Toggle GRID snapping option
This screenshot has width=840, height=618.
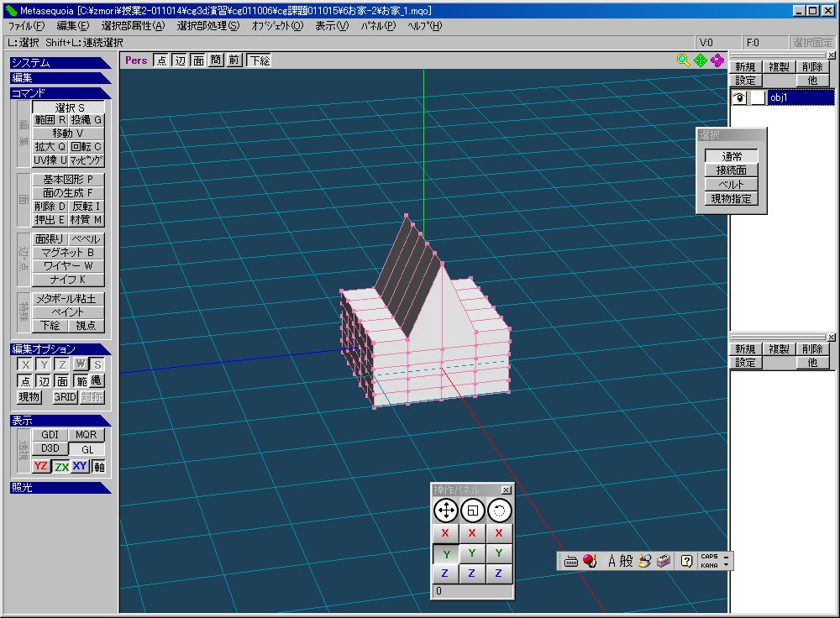pos(65,397)
